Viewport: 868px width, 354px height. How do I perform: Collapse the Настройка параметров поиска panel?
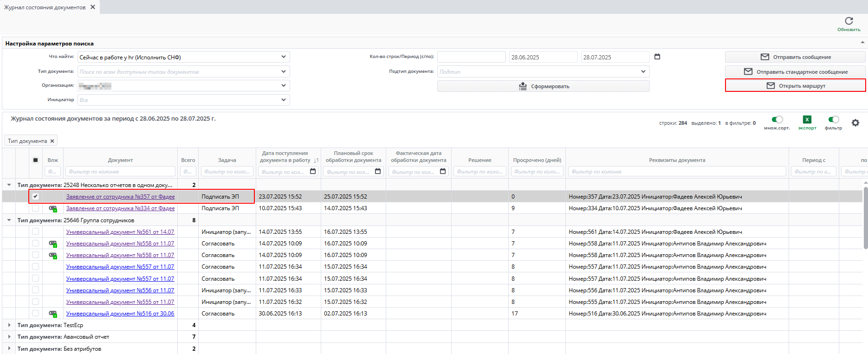click(x=862, y=42)
